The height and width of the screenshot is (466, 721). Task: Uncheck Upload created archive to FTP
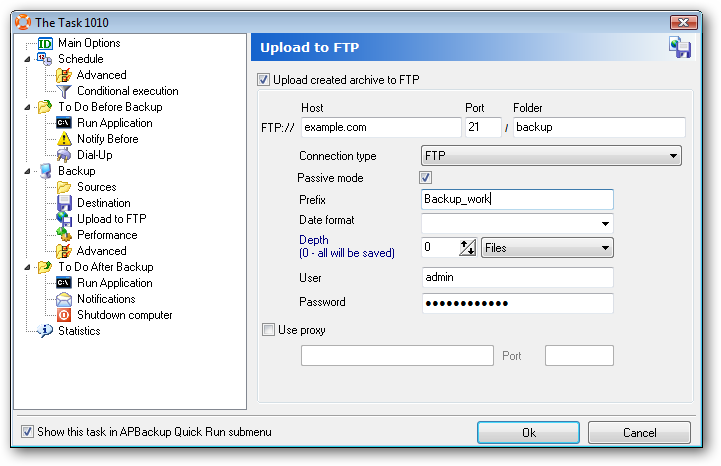point(263,80)
